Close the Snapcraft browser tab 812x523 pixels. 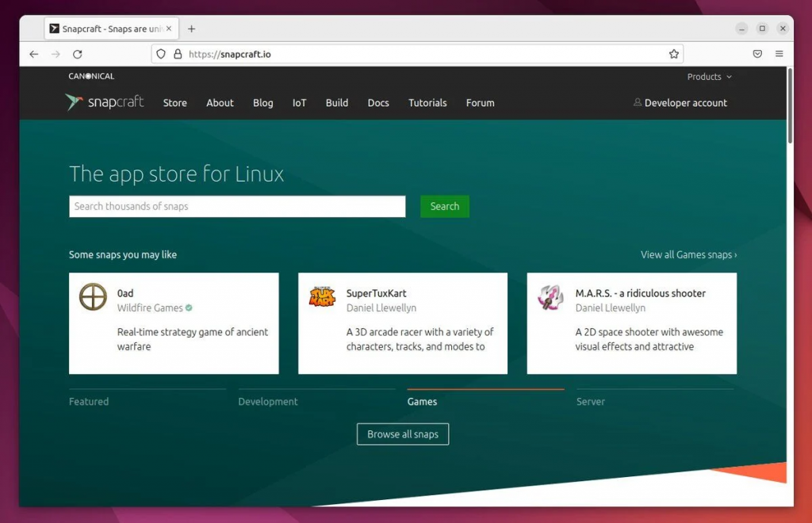coord(169,29)
